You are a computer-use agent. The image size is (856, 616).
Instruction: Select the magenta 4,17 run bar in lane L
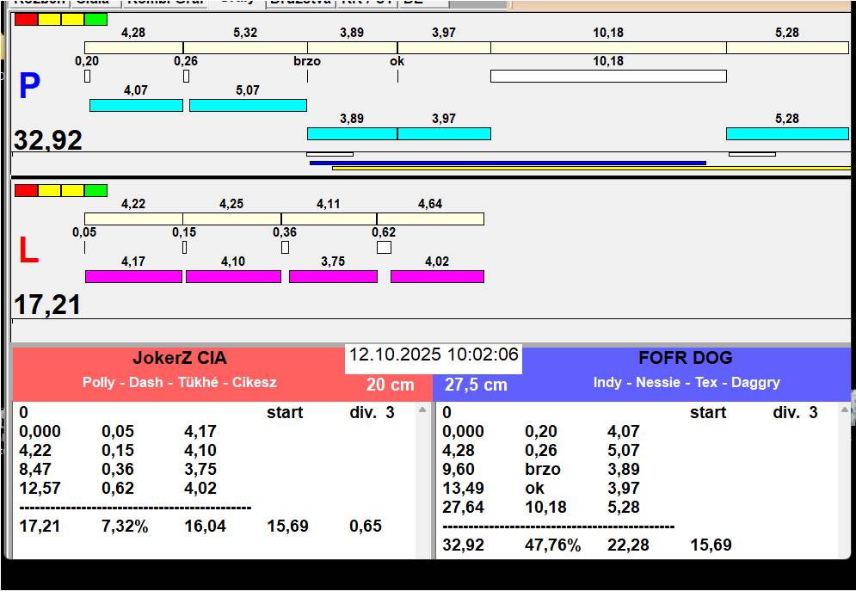133,277
